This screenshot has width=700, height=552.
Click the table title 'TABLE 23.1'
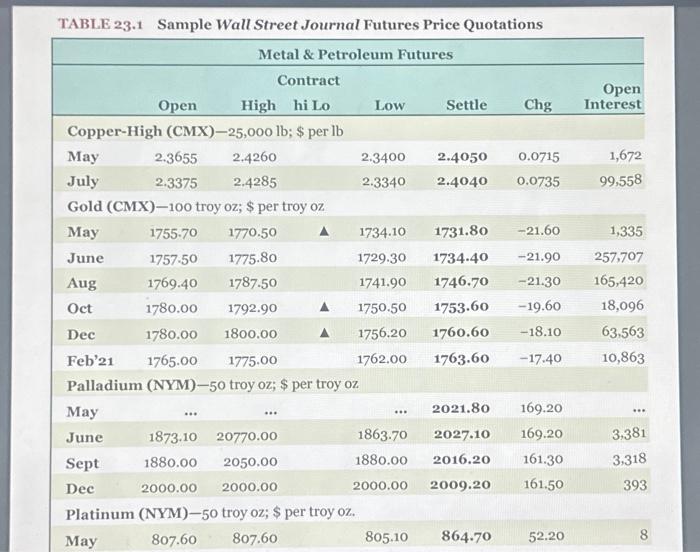[100, 24]
